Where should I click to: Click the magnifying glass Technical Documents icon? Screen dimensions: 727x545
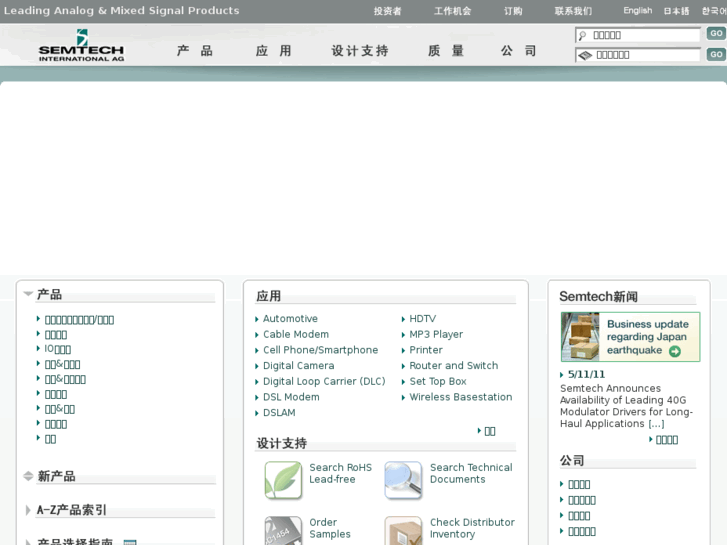click(x=403, y=480)
